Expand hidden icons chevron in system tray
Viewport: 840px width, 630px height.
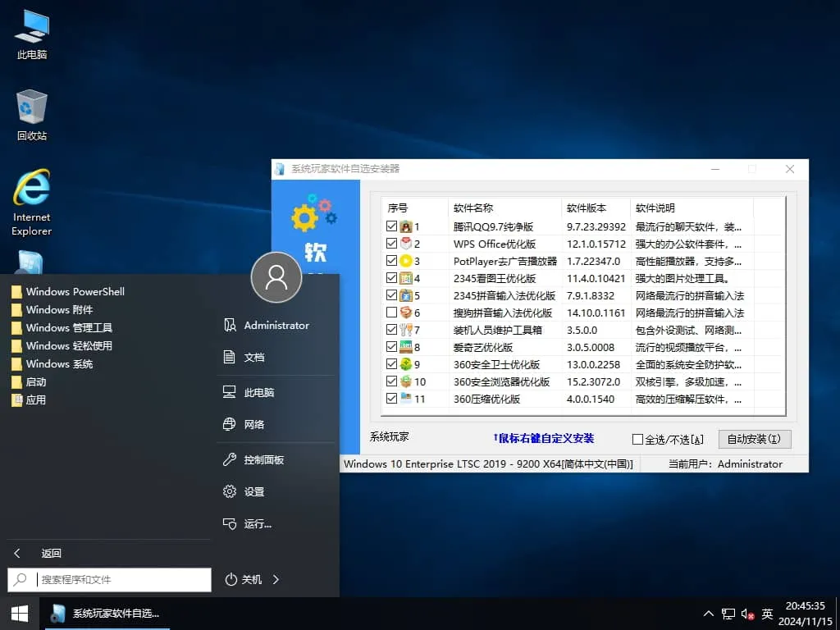708,614
